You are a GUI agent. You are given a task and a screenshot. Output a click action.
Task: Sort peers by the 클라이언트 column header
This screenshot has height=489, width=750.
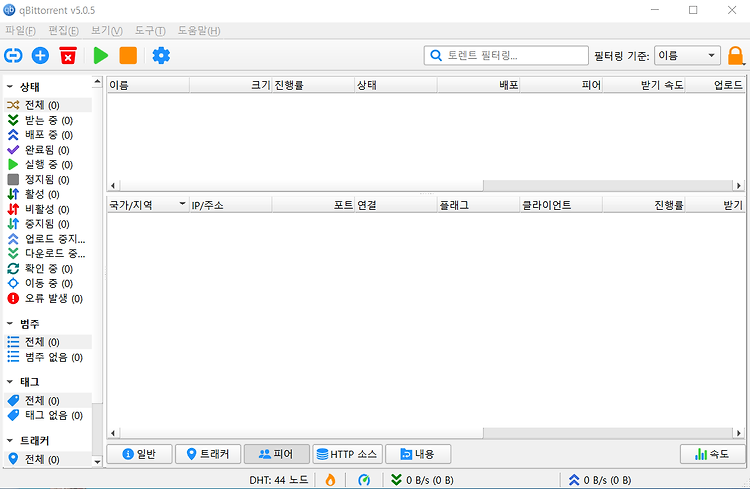coord(561,205)
